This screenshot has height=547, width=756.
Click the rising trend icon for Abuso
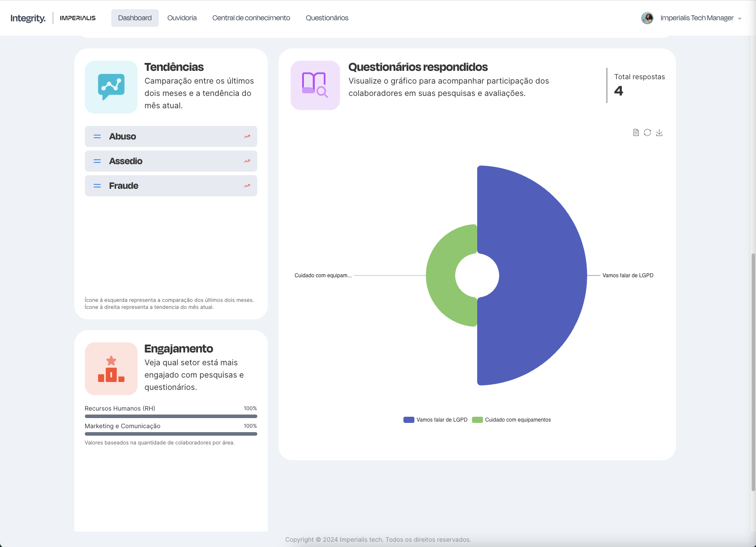click(247, 136)
